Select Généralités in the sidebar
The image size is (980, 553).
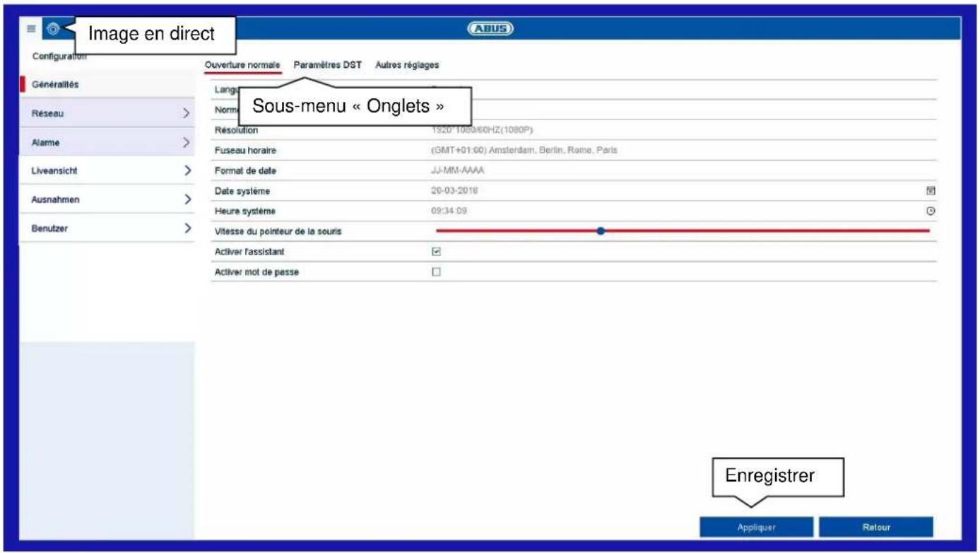click(x=55, y=85)
